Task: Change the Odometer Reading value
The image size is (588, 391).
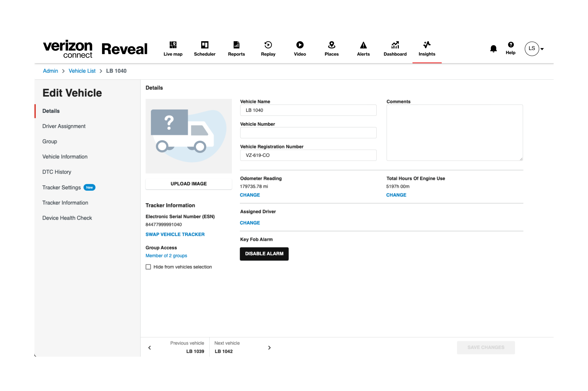Action: tap(250, 195)
